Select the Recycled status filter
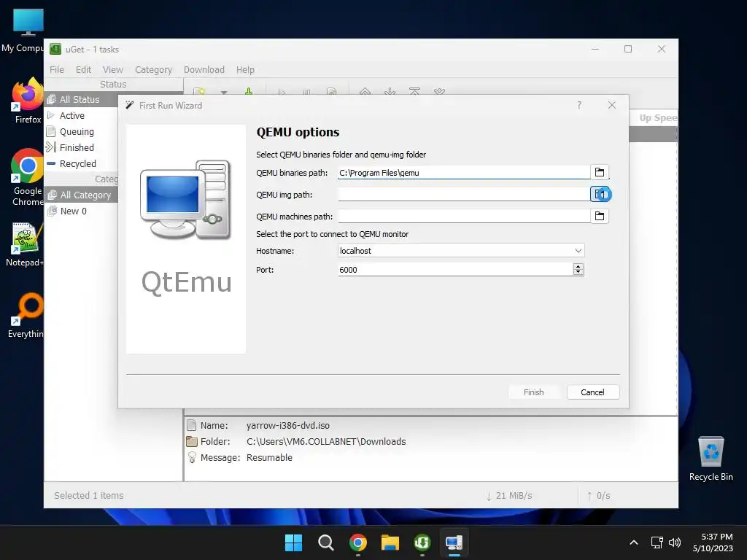This screenshot has width=747, height=560. [x=82, y=163]
